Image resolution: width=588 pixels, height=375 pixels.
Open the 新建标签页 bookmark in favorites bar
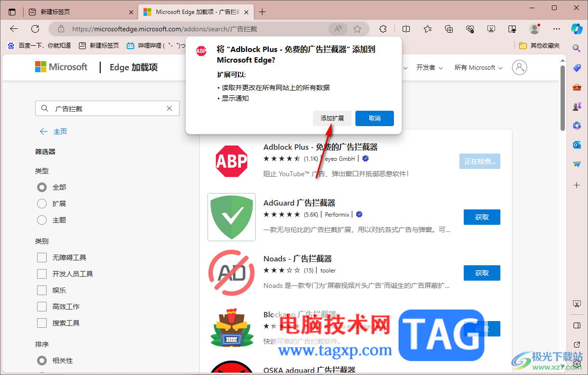[99, 45]
